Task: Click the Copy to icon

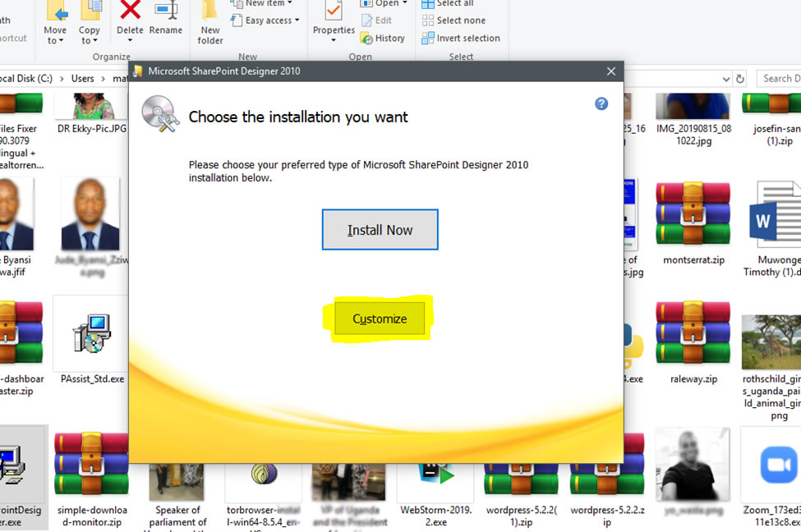Action: (x=90, y=22)
